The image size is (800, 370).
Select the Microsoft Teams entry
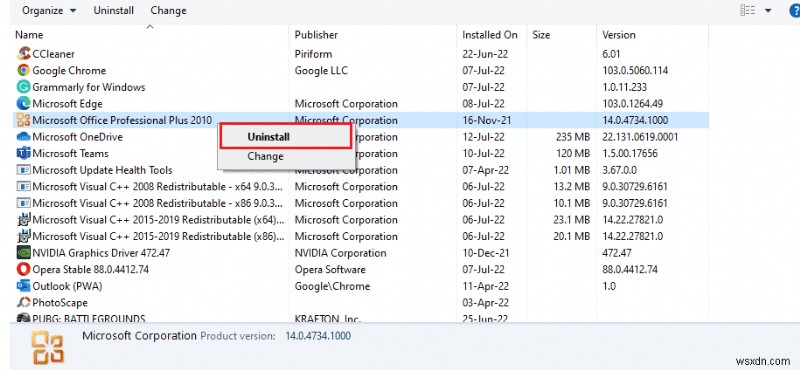click(70, 154)
